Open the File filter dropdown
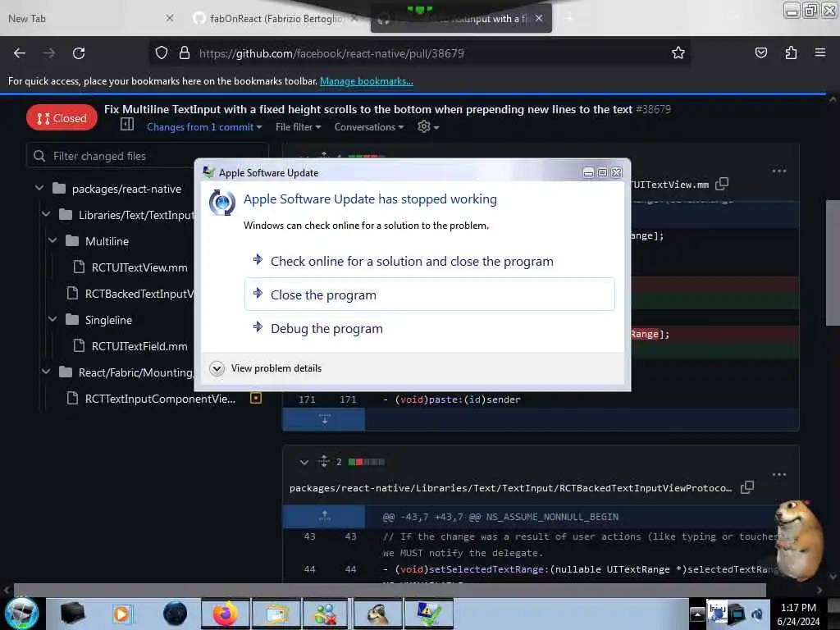This screenshot has height=630, width=840. click(299, 127)
